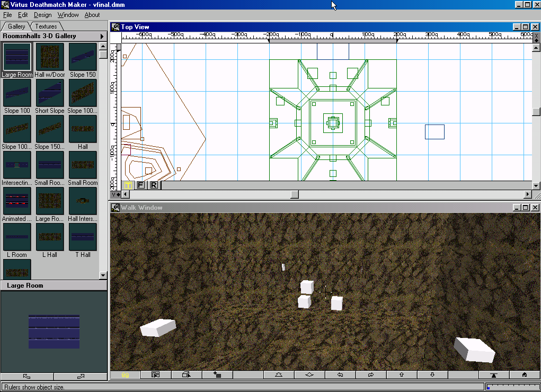Click the select-object icon in Walk Window toolbar

(156, 375)
